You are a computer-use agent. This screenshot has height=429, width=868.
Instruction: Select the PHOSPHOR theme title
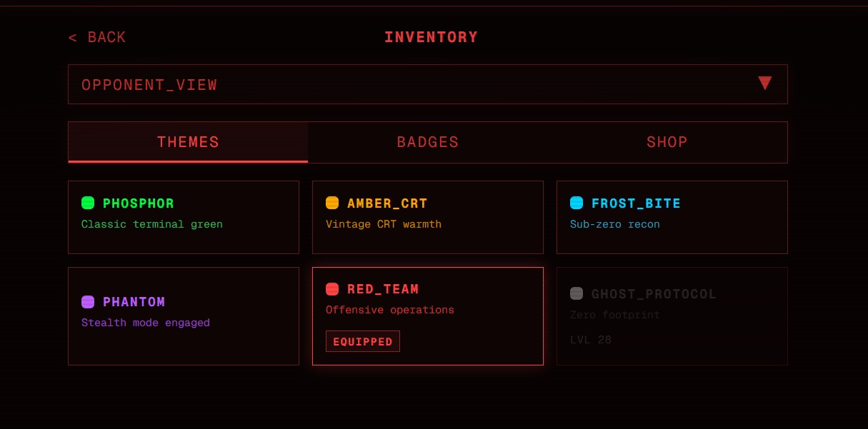[x=139, y=203]
